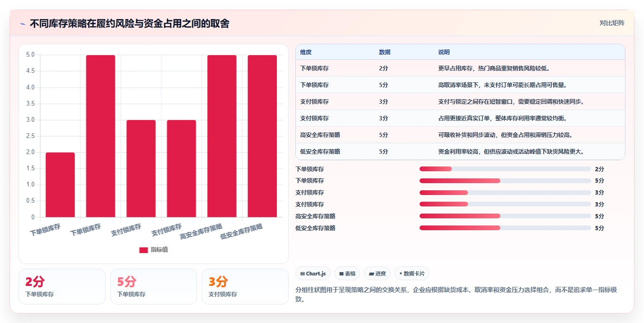The height and width of the screenshot is (323, 644).
Task: Select the 数据卡片 chip label
Action: (x=414, y=274)
